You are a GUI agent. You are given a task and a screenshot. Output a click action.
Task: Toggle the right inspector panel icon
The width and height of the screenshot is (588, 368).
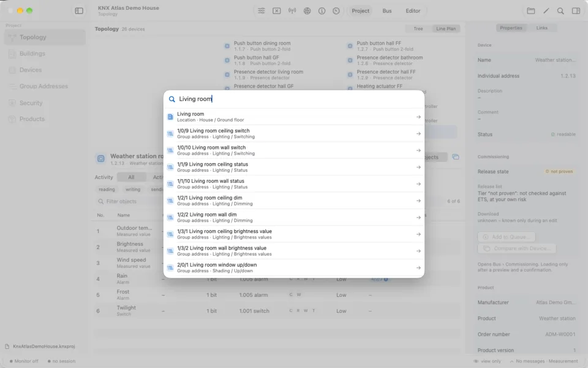coord(576,11)
